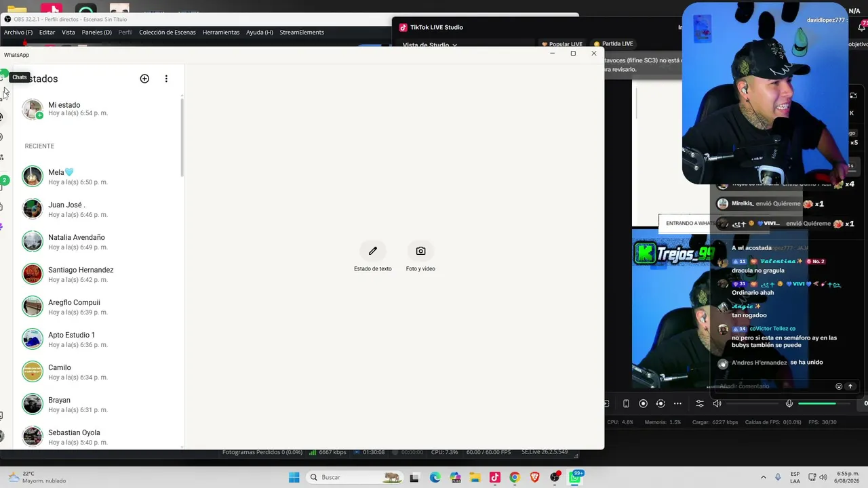This screenshot has height=488, width=868.
Task: Open the Vista menu in OBS
Action: 68,32
